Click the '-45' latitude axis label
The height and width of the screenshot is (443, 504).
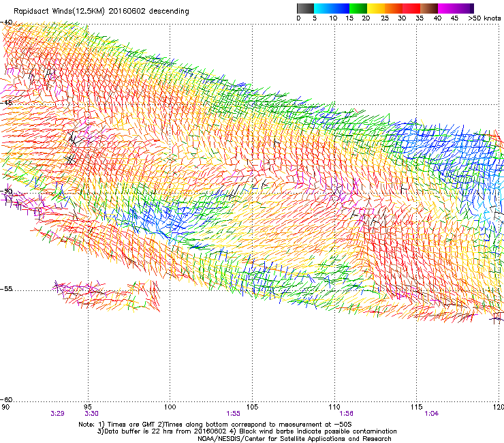click(x=6, y=103)
